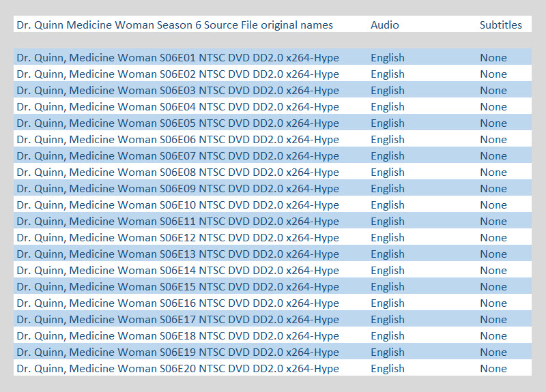Click 'English' audio in the S06E03 row
Viewport: 546px width, 392px height.
point(388,90)
